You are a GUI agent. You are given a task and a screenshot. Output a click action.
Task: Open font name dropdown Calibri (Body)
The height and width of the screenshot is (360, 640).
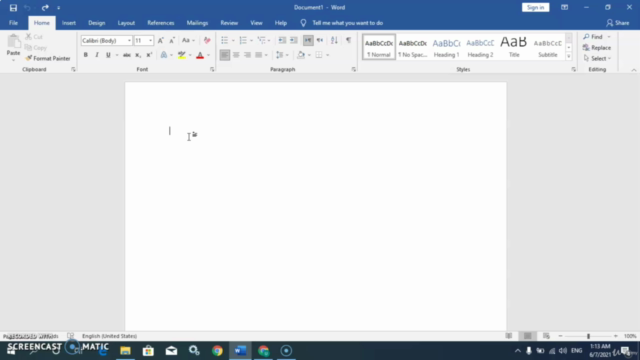pyautogui.click(x=129, y=40)
